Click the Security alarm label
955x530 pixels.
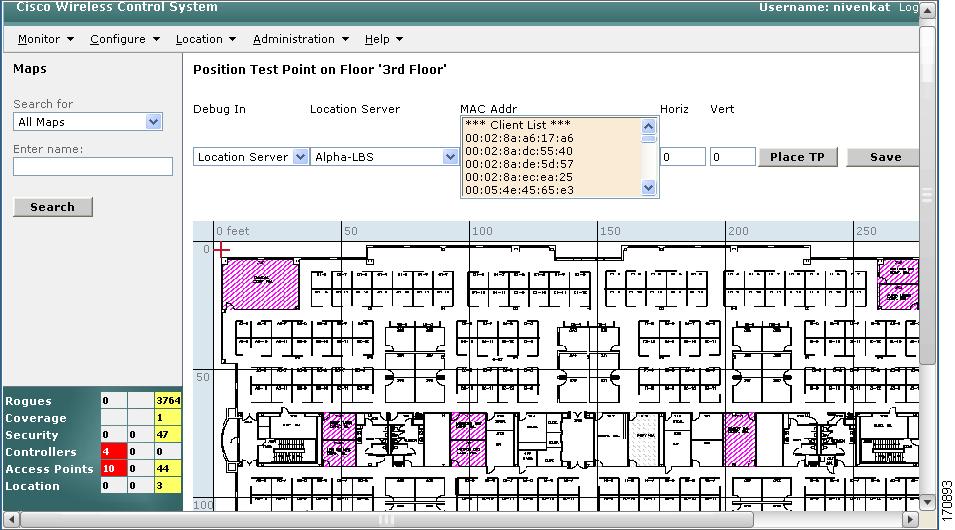click(32, 435)
